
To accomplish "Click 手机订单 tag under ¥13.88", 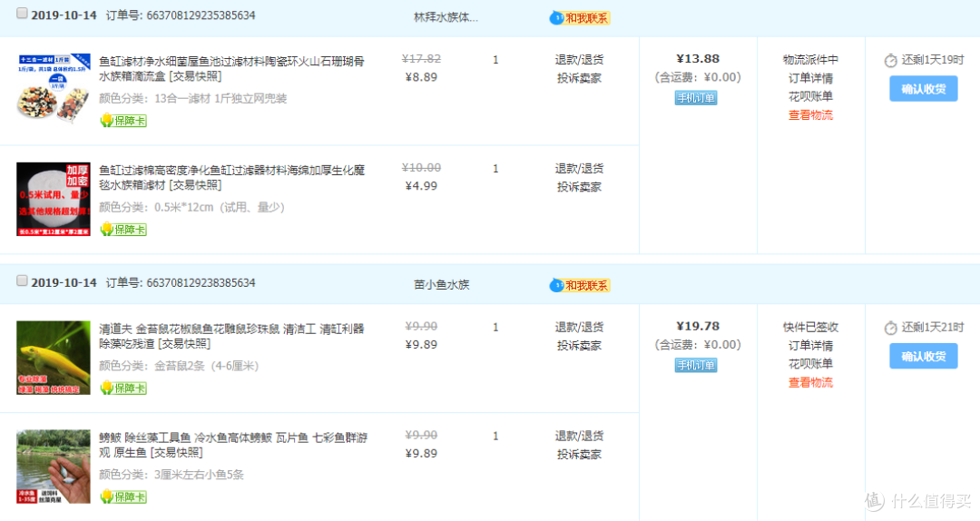I will tap(696, 98).
